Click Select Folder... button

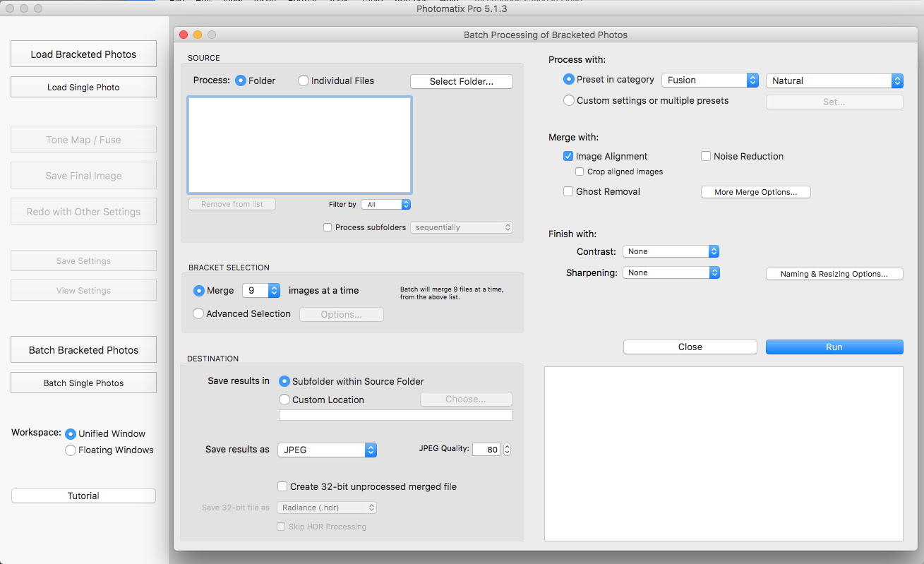click(462, 81)
